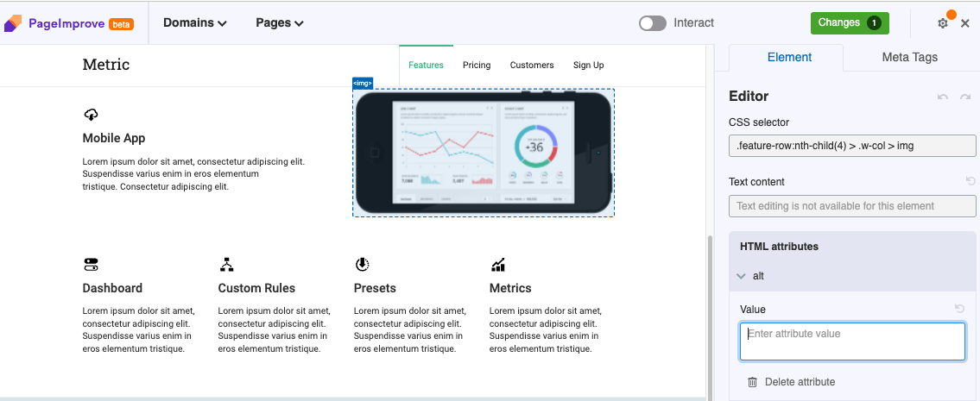This screenshot has height=401, width=980.
Task: Reset the alt attribute Value icon
Action: 959,309
